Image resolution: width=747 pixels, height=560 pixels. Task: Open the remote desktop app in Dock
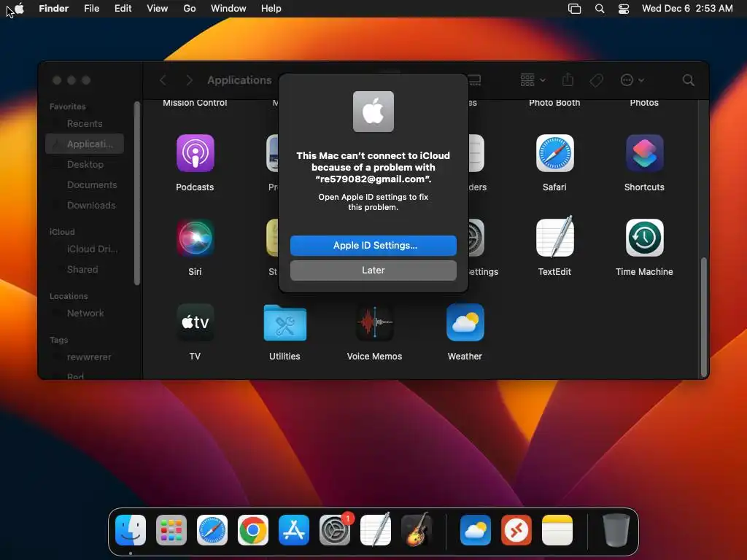(516, 529)
